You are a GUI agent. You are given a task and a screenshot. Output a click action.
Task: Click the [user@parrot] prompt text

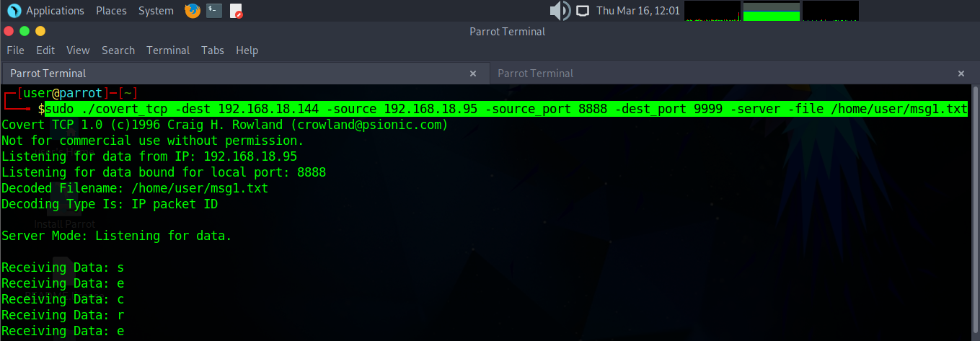coord(63,93)
